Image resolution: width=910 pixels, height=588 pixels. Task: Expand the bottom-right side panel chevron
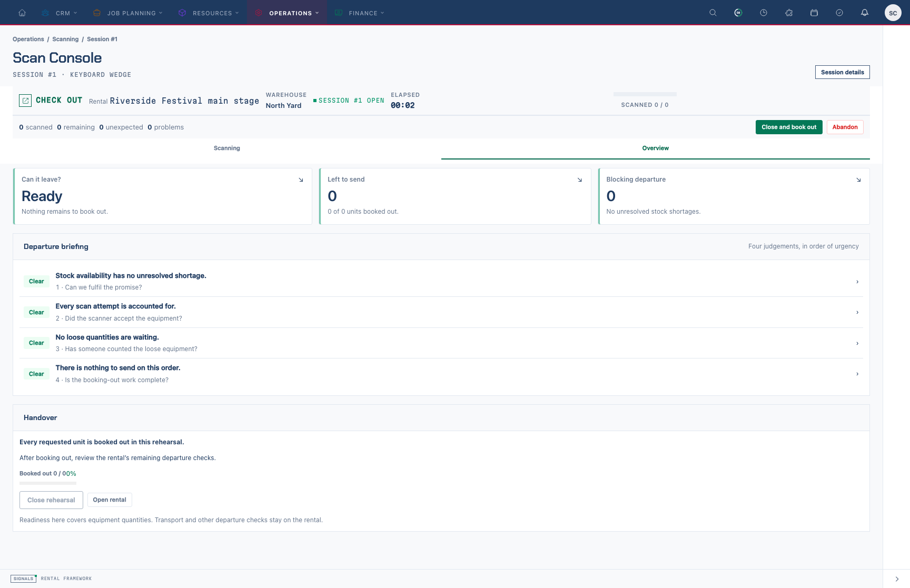[x=897, y=579]
